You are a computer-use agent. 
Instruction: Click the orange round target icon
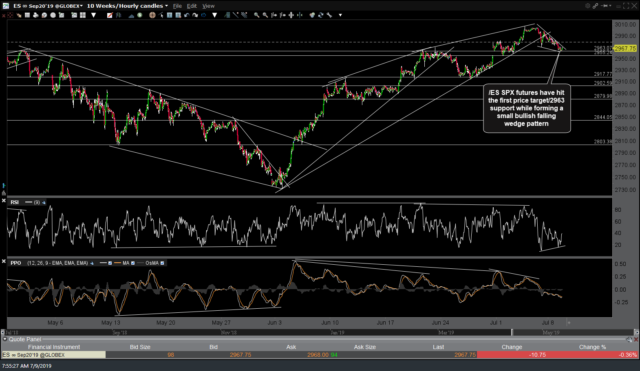[152, 15]
